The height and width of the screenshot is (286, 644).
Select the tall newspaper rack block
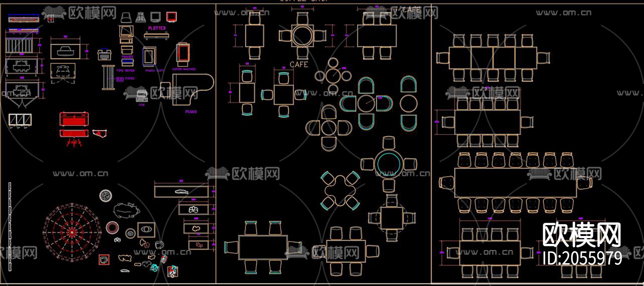click(x=108, y=77)
